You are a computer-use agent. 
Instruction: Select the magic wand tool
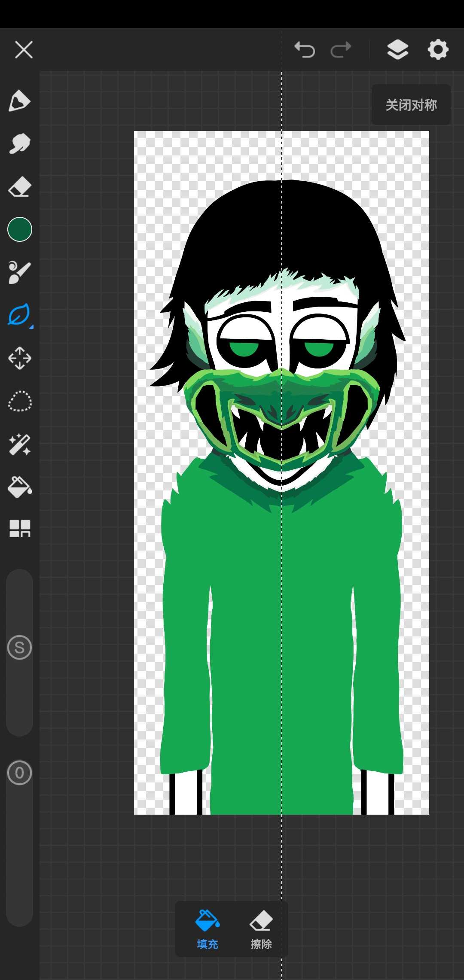[x=20, y=444]
